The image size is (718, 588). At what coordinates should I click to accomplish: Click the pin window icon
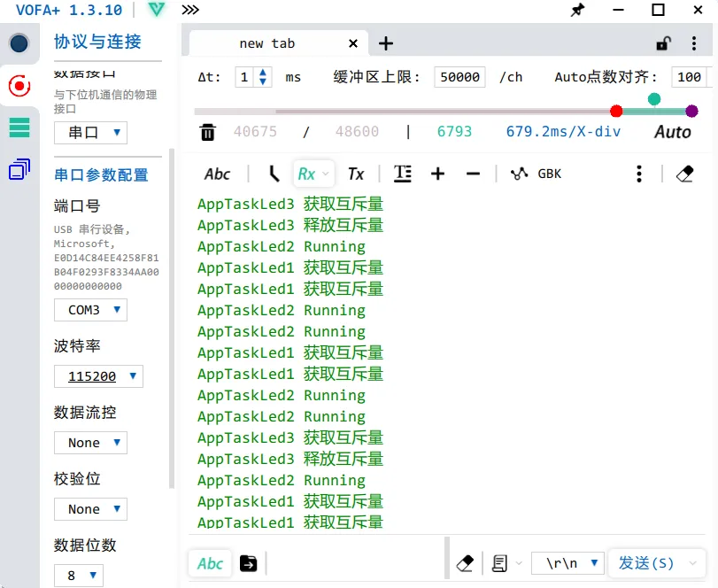click(x=577, y=11)
